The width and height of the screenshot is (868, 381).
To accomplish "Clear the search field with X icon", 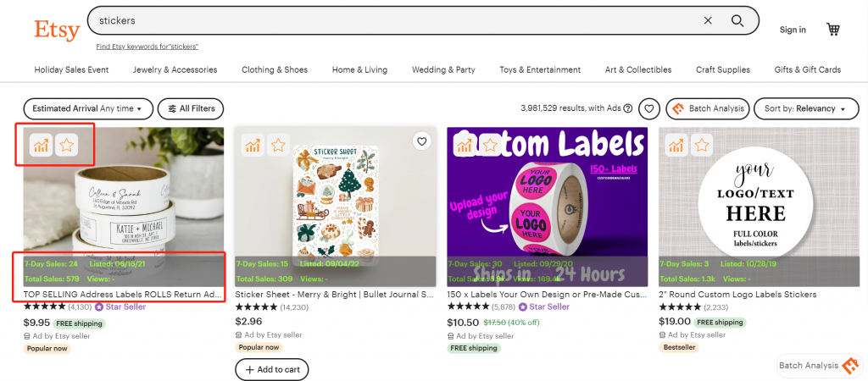I will tap(708, 20).
